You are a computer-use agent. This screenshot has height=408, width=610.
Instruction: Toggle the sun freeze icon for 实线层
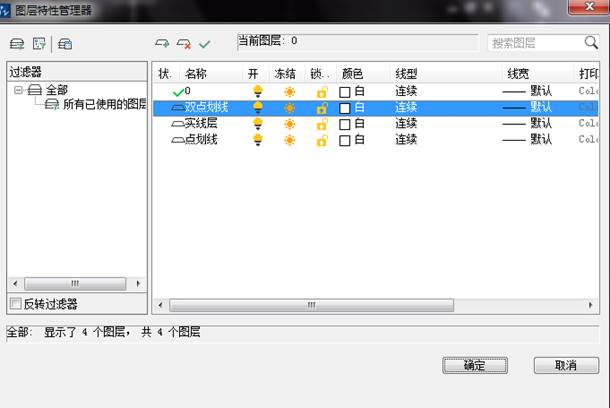click(x=289, y=123)
